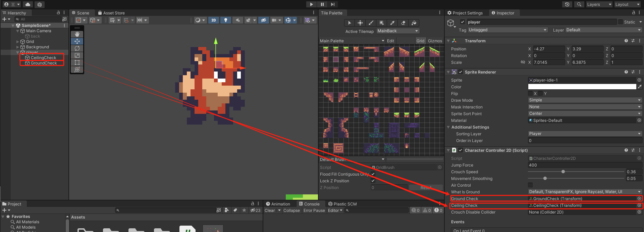Open the Plastic SCM tab
Screen dimensions: 644x232
pyautogui.click(x=342, y=204)
